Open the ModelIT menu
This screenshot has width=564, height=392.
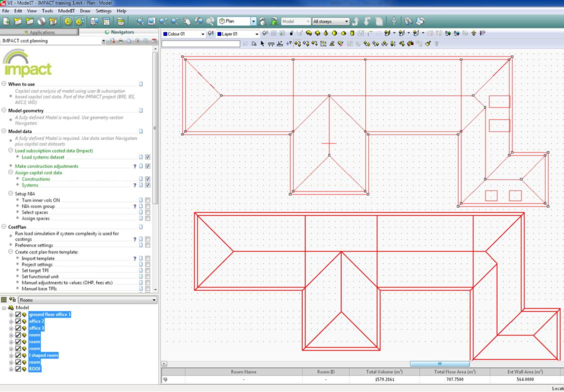(66, 11)
